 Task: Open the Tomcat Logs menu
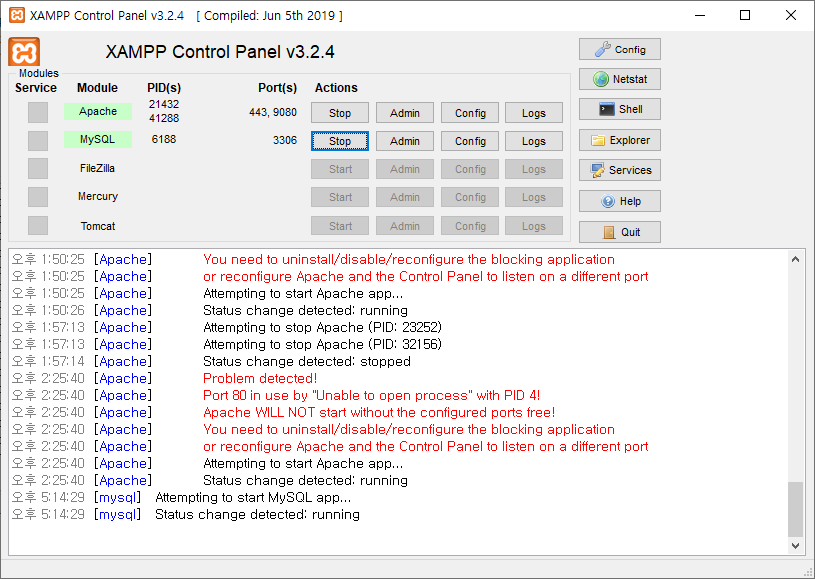click(x=534, y=226)
